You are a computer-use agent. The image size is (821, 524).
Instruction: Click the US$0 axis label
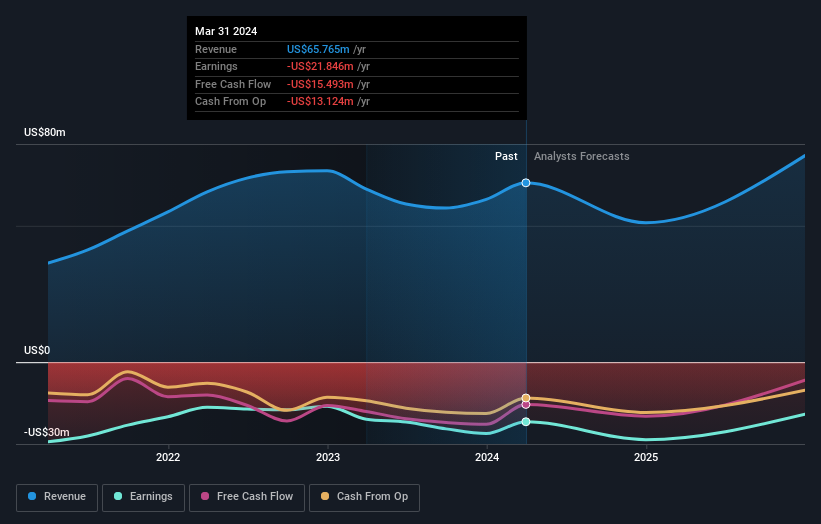coord(37,350)
